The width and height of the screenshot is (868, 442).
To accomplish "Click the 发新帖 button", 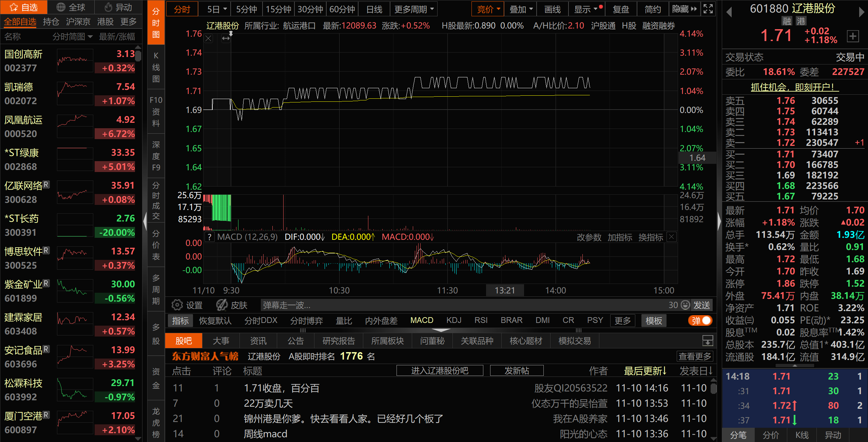I will pos(516,371).
